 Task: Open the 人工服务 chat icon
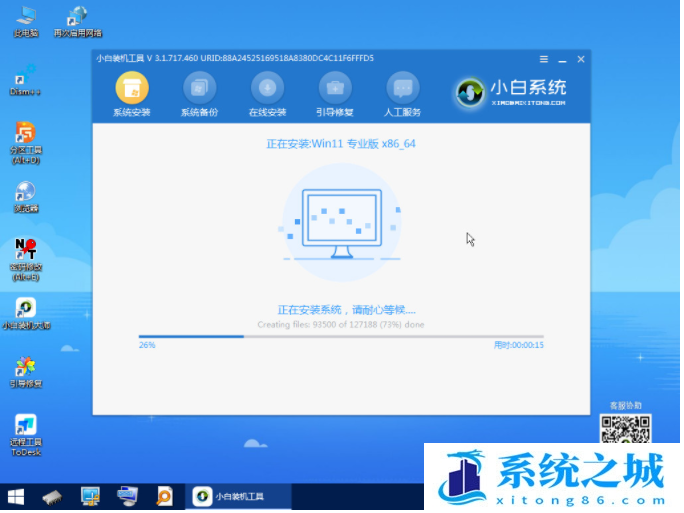pyautogui.click(x=402, y=95)
